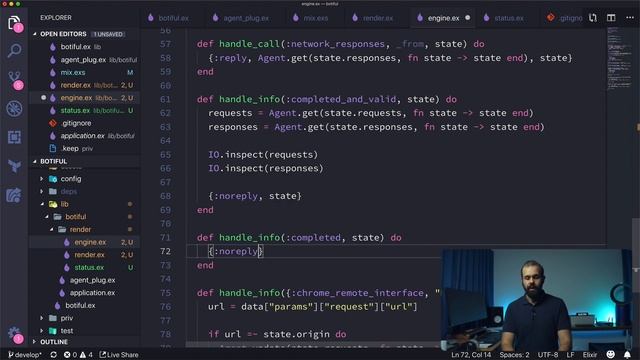The image size is (640, 360).
Task: Click line number 61 in the gutter
Action: (x=165, y=99)
